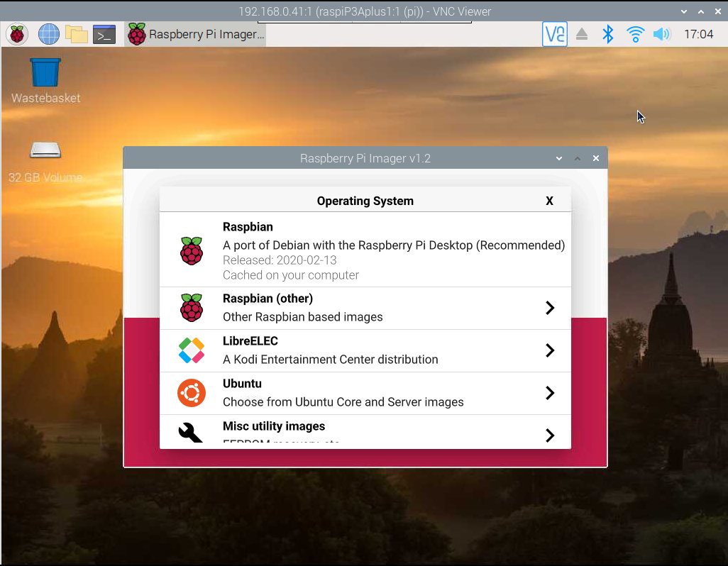
Task: Select 'Other Raspbian based images' text
Action: pyautogui.click(x=303, y=317)
